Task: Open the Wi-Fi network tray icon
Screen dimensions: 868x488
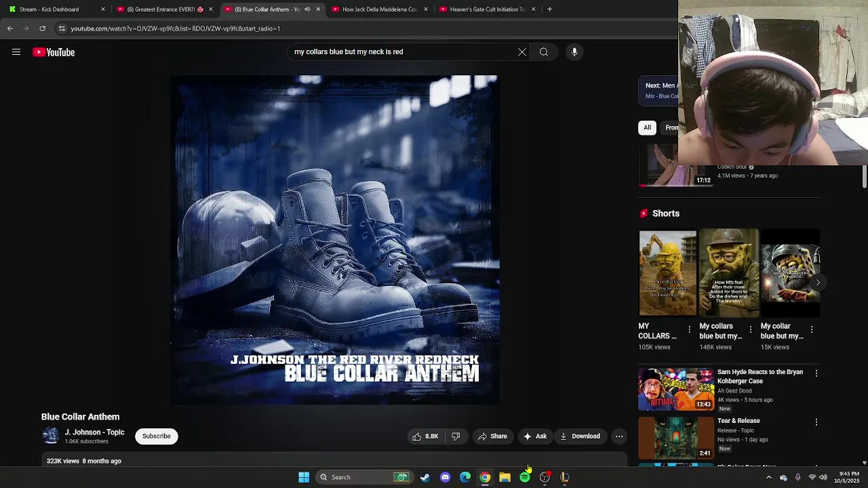Action: tap(812, 477)
